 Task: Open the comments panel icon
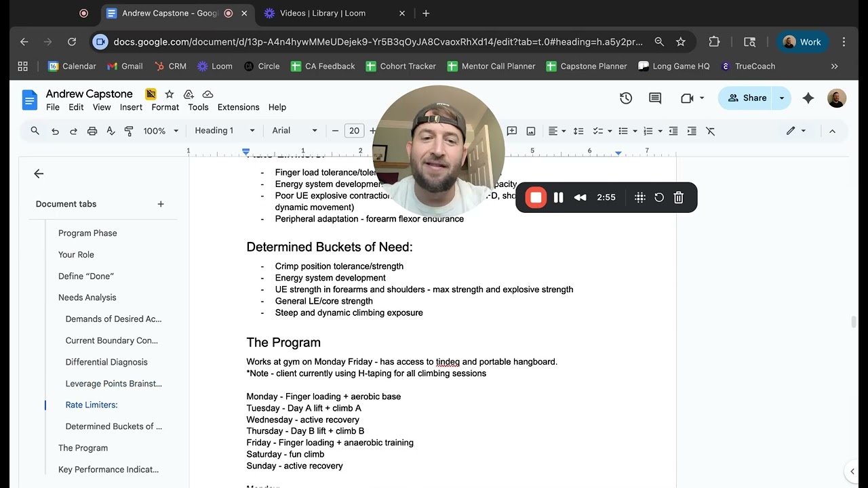coord(654,98)
